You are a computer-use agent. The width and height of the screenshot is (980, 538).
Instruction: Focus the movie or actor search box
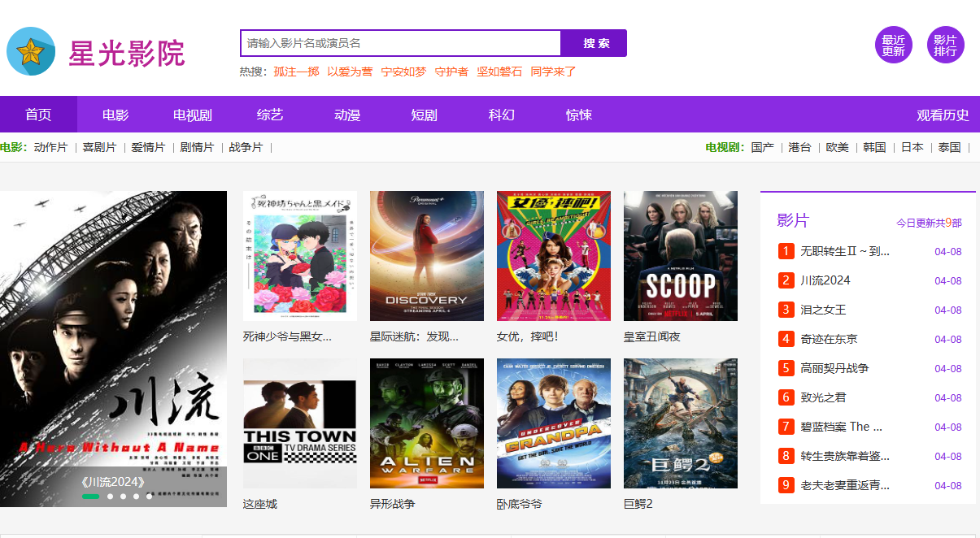[401, 43]
